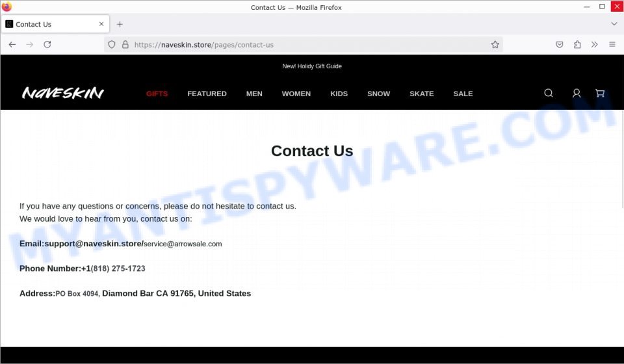The image size is (624, 364).
Task: Open the SNOW category
Action: 378,94
